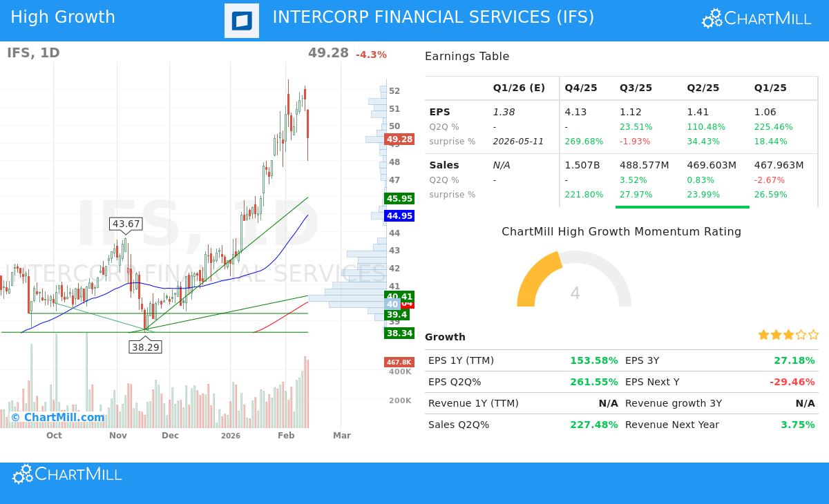The image size is (829, 504).
Task: Select the empty fifth star in Growth rating
Action: (x=814, y=334)
